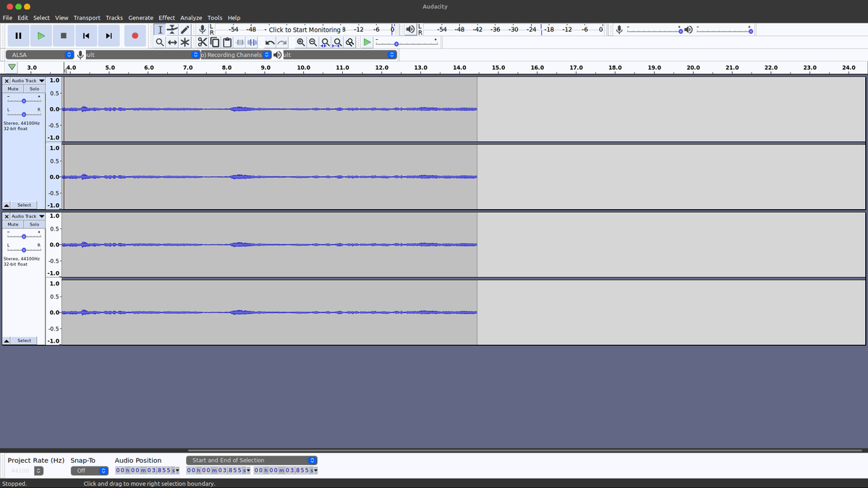Open the playback device dropdown

339,55
